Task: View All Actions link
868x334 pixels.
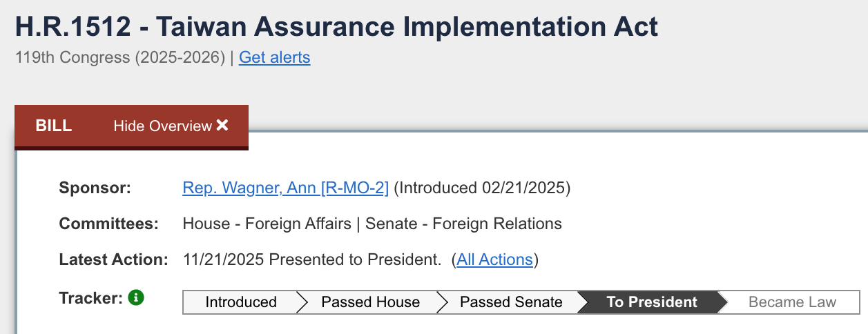Action: point(494,260)
